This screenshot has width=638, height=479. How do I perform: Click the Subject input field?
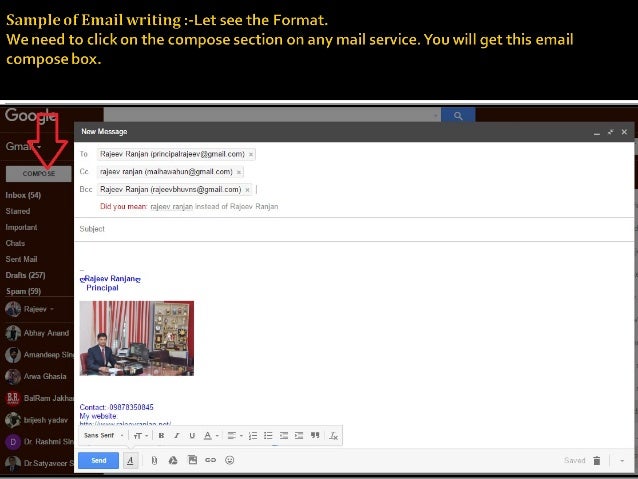point(354,229)
